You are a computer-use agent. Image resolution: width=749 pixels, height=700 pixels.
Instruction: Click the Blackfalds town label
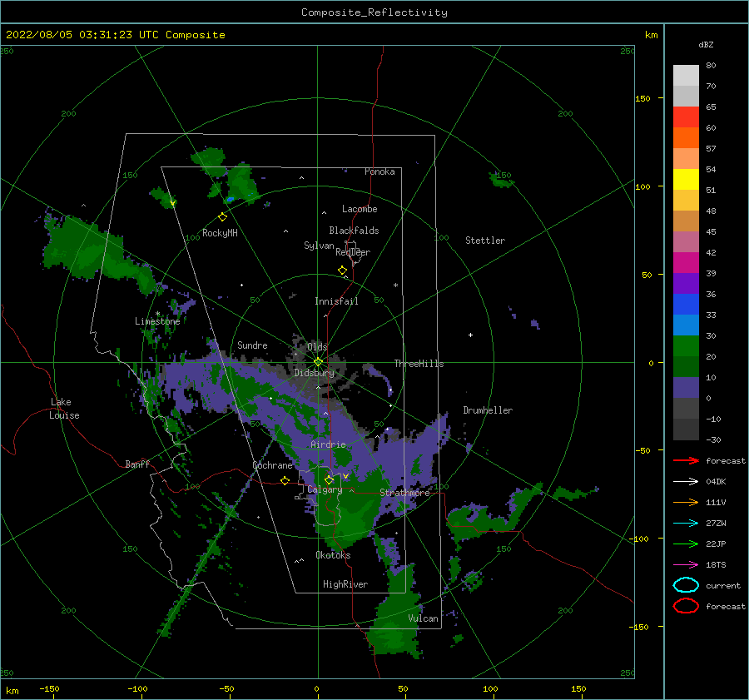(x=354, y=231)
